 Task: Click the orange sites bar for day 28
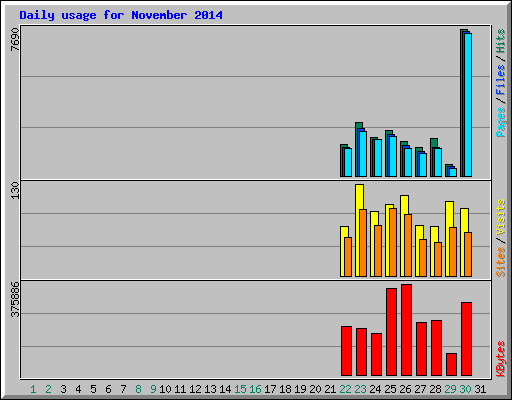438,259
